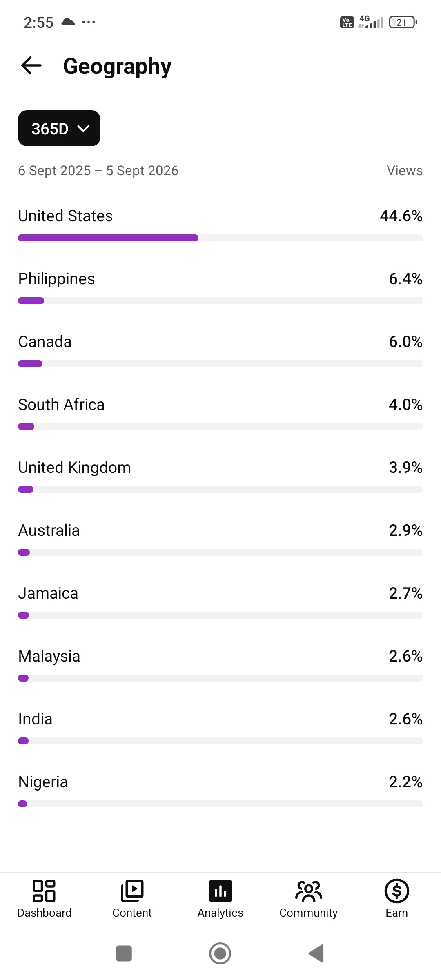The width and height of the screenshot is (441, 980).
Task: Tap the Android home circle button
Action: tap(220, 953)
